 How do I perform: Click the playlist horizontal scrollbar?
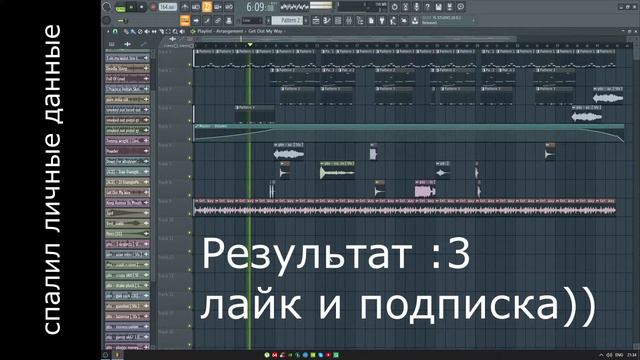point(355,39)
